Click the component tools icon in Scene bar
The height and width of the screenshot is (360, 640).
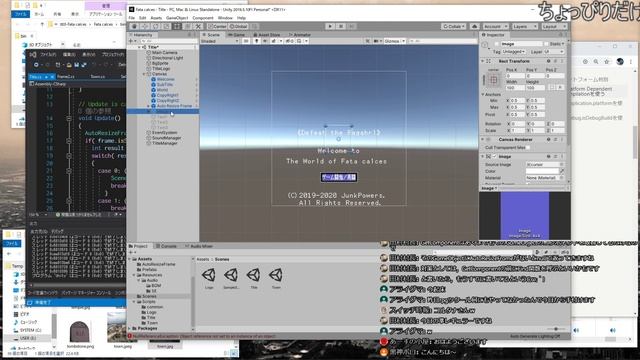click(x=367, y=41)
